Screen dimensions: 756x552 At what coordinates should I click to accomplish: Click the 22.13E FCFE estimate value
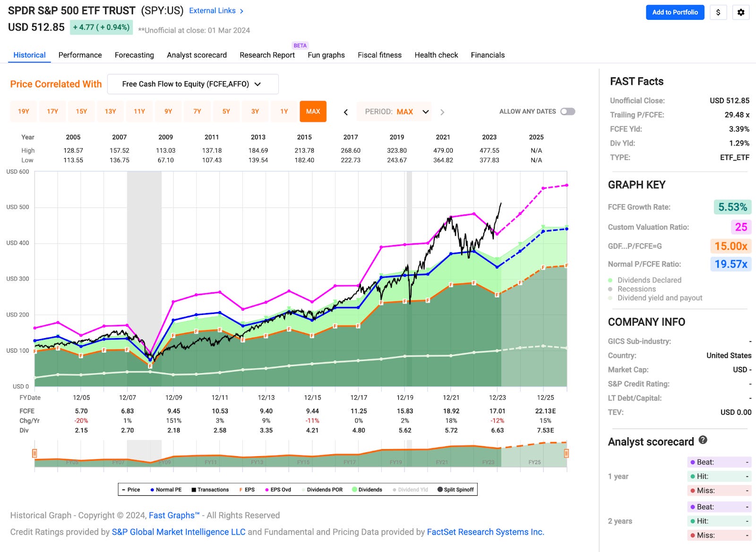point(545,411)
